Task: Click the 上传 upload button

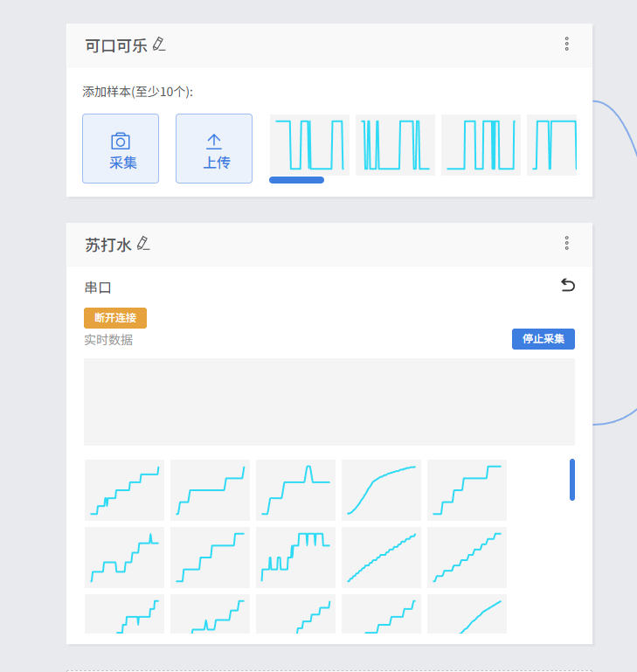Action: click(x=214, y=149)
